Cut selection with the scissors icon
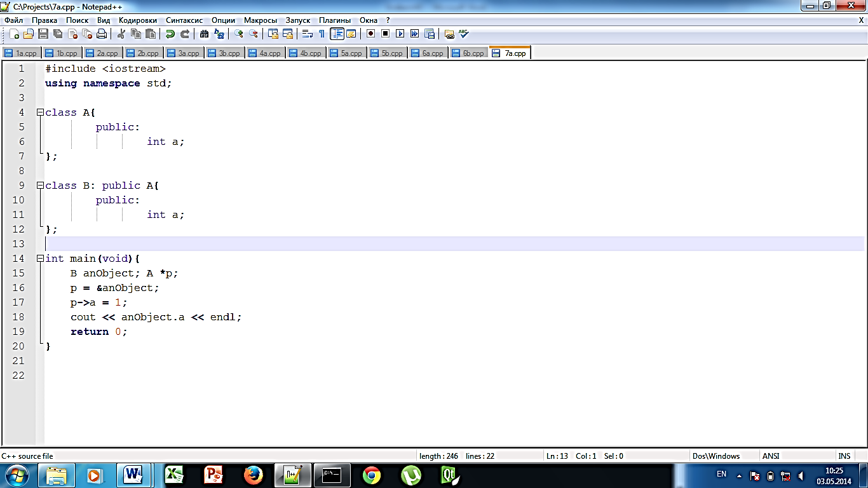This screenshot has width=868, height=488. click(x=121, y=34)
